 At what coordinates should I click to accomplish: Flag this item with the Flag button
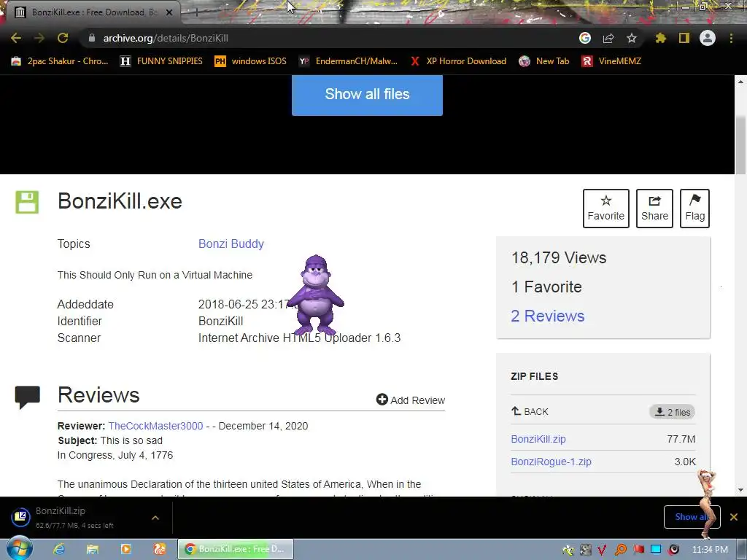tap(694, 209)
